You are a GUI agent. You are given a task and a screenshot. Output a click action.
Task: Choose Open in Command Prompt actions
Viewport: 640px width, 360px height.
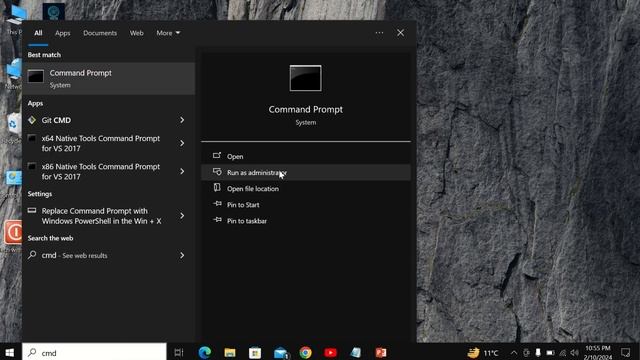coord(306,156)
